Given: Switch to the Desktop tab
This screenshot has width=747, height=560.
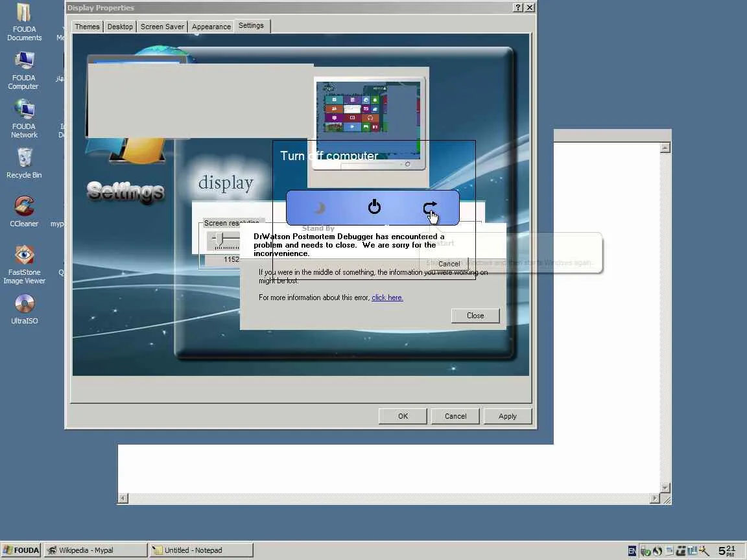Looking at the screenshot, I should pyautogui.click(x=120, y=27).
